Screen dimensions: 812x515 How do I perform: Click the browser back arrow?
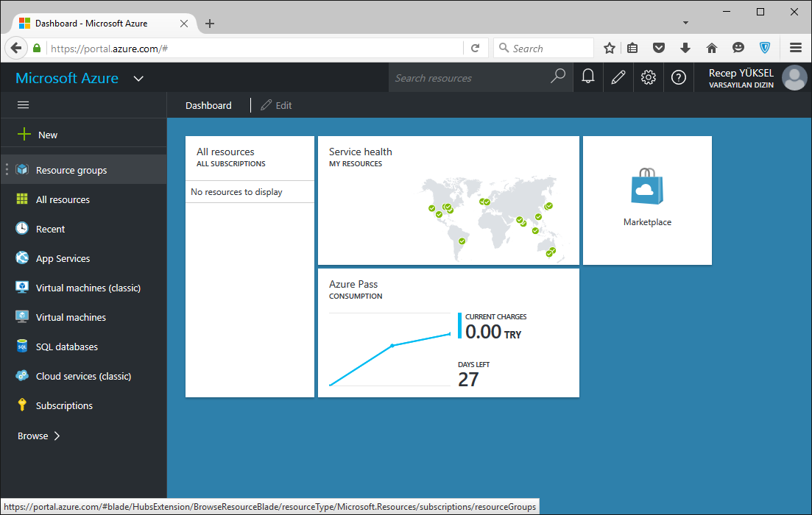click(x=16, y=48)
